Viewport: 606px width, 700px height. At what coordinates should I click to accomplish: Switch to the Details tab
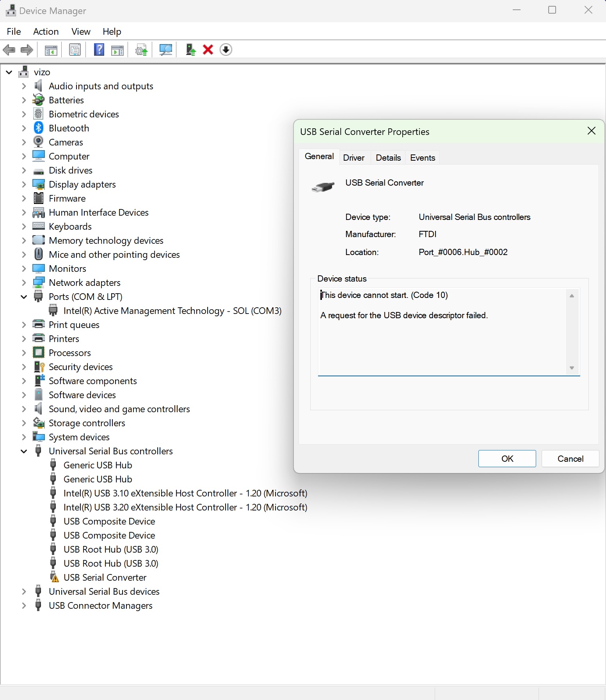(x=388, y=158)
